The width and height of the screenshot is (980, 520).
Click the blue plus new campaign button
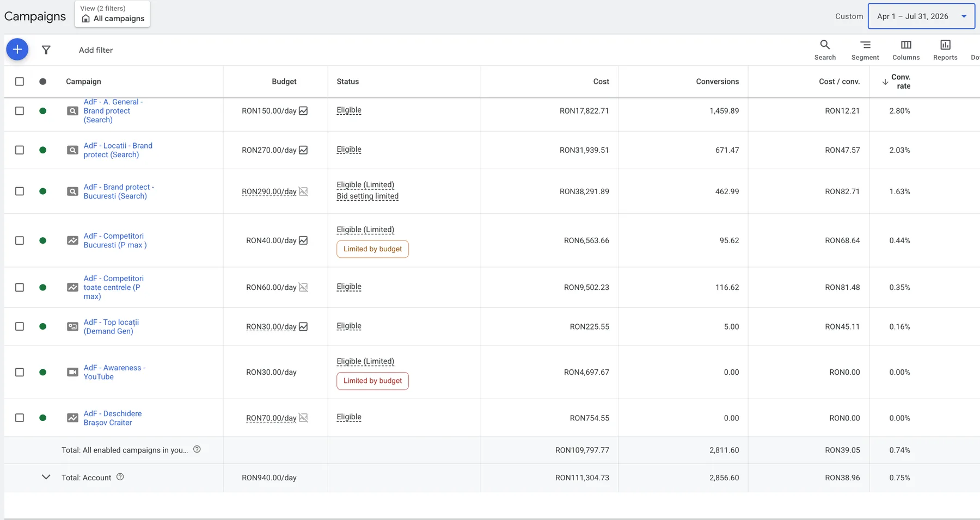(x=17, y=49)
